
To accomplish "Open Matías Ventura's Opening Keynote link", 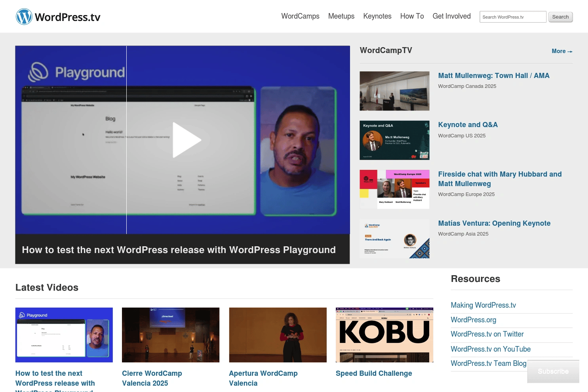I will (494, 223).
